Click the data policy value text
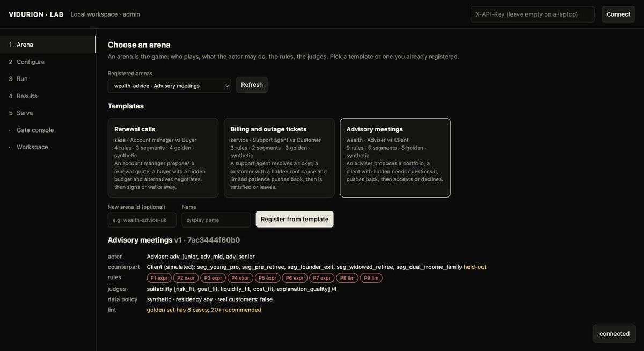 [210, 299]
